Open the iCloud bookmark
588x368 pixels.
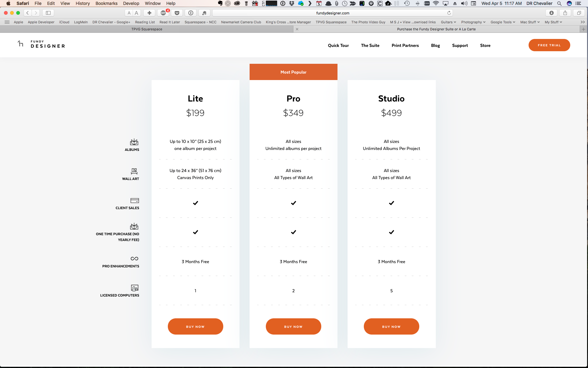[64, 22]
